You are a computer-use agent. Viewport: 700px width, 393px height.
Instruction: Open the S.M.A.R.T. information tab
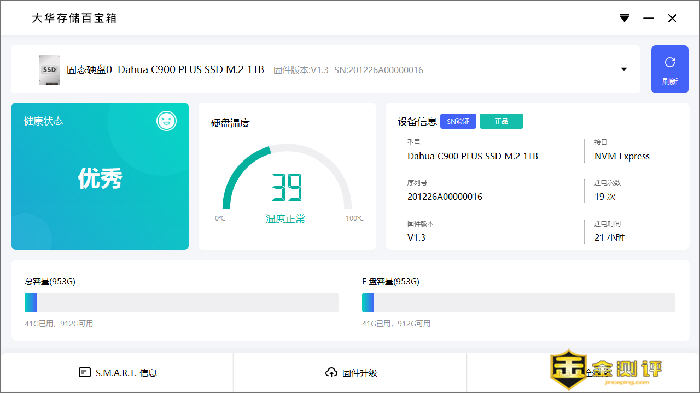[117, 372]
